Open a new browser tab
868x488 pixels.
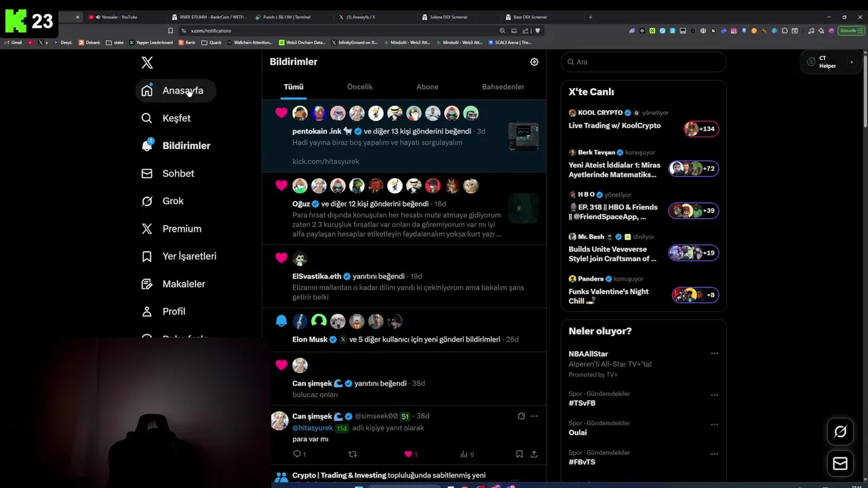pyautogui.click(x=590, y=17)
